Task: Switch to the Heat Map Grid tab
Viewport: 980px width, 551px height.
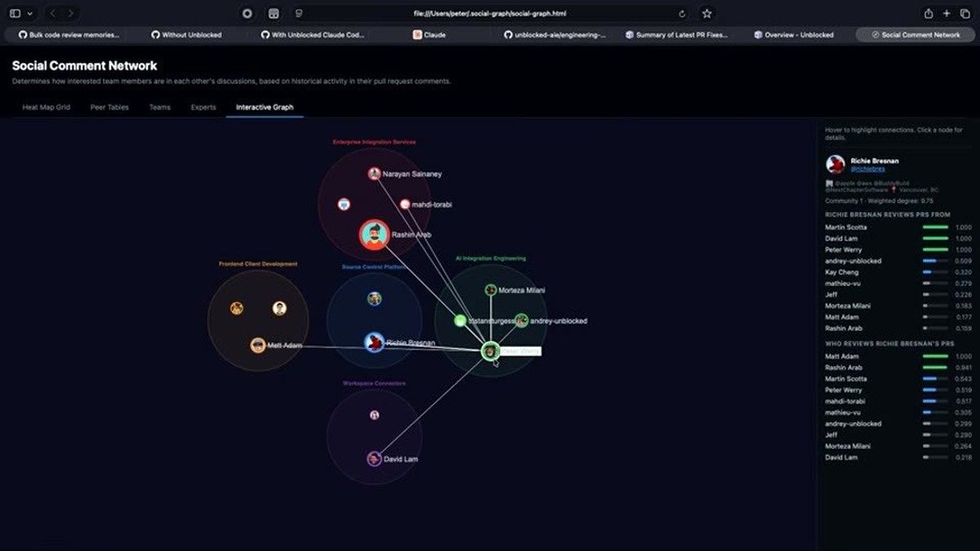Action: click(46, 107)
